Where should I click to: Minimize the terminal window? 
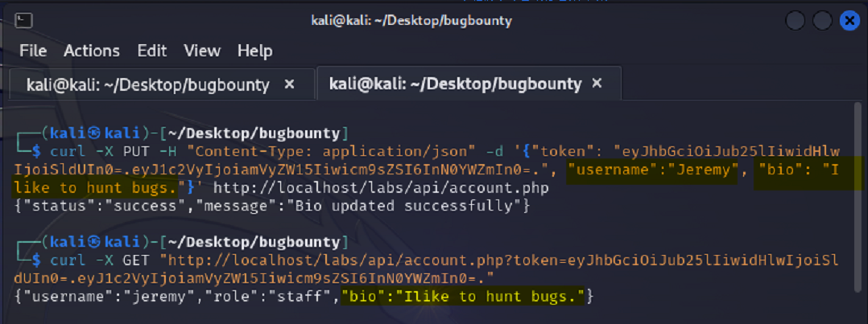[795, 22]
